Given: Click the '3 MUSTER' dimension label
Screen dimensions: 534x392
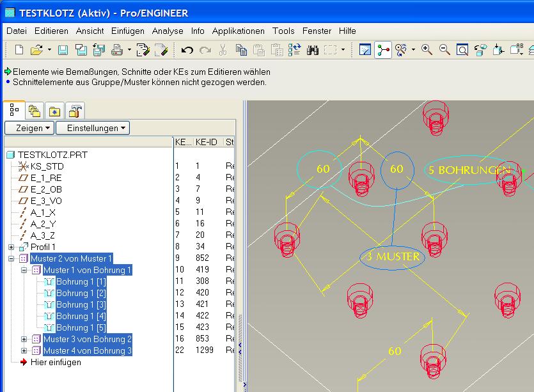Looking at the screenshot, I should (x=393, y=256).
